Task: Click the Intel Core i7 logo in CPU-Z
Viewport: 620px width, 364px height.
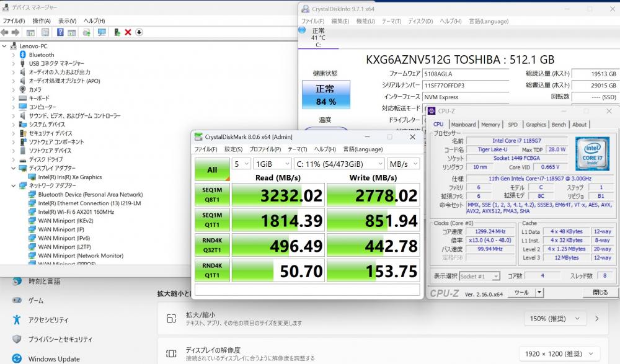Action: click(x=592, y=154)
